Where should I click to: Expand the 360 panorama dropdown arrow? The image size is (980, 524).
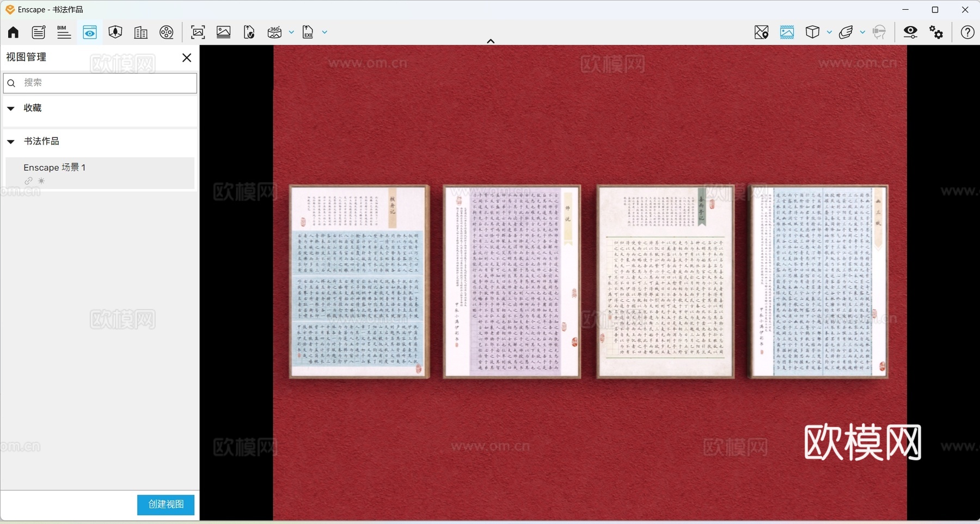click(x=291, y=32)
